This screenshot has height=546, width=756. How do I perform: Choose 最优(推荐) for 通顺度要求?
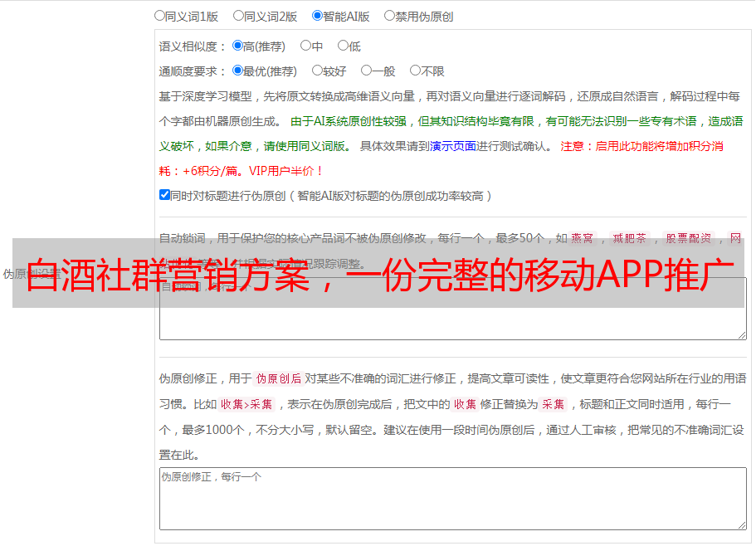[238, 71]
